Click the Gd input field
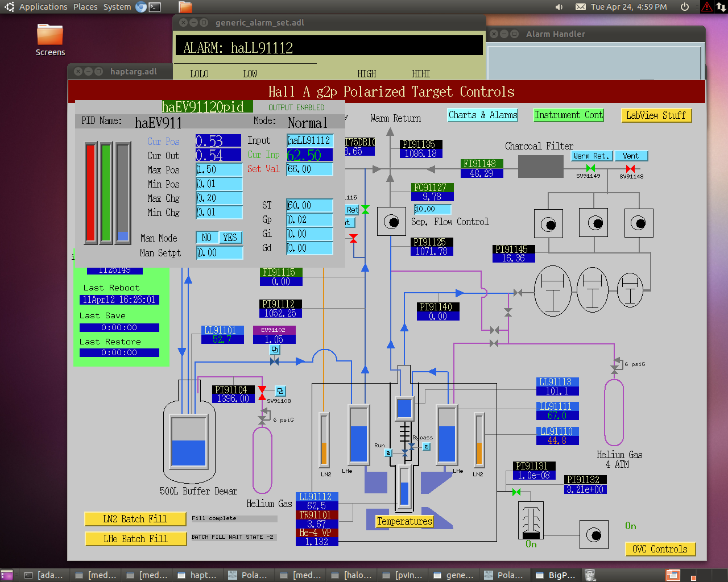The image size is (728, 582). coord(309,248)
